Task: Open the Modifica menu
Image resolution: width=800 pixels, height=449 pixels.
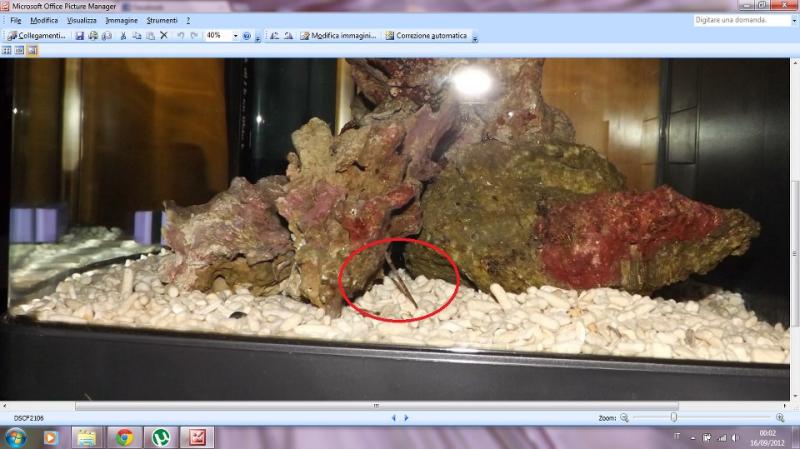Action: click(44, 20)
